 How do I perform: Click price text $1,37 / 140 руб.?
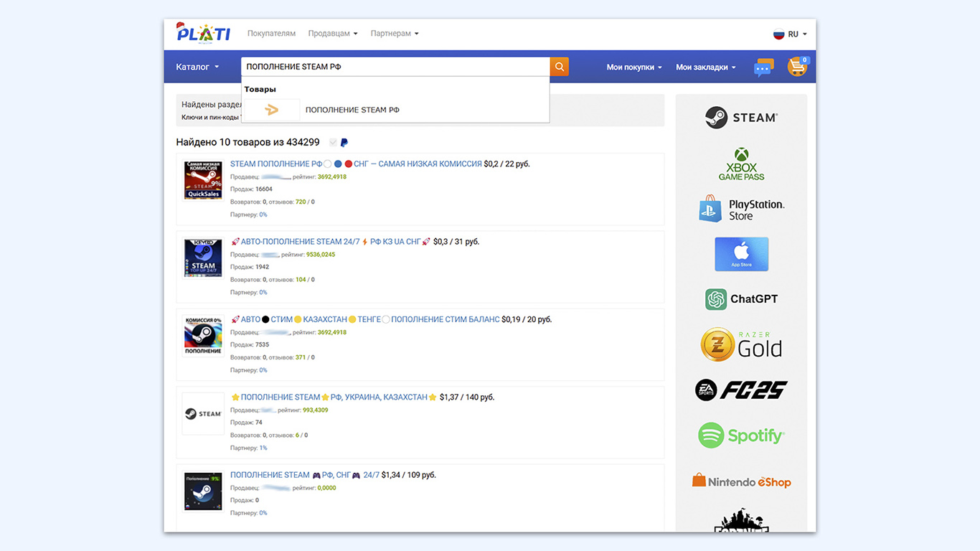click(467, 397)
